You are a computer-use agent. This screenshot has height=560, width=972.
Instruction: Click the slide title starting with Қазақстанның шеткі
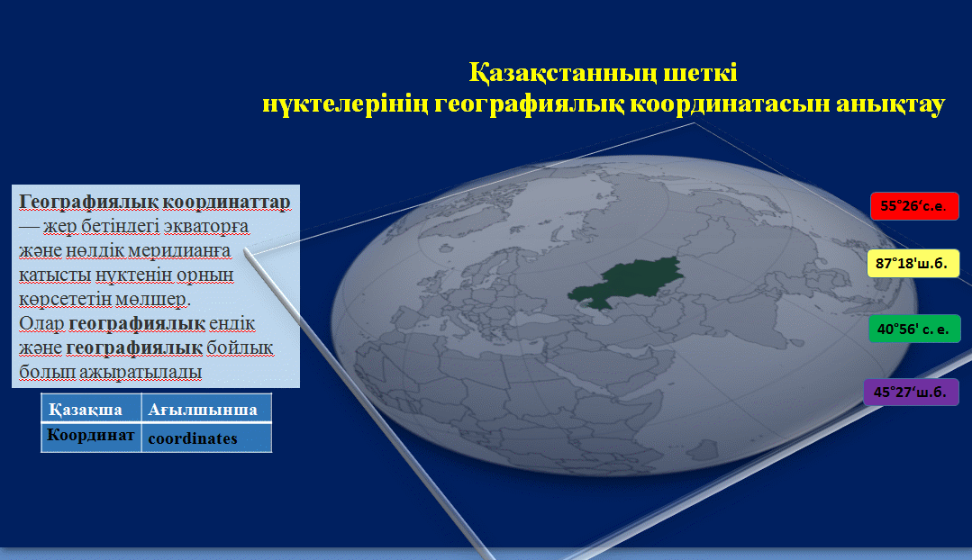coord(603,73)
